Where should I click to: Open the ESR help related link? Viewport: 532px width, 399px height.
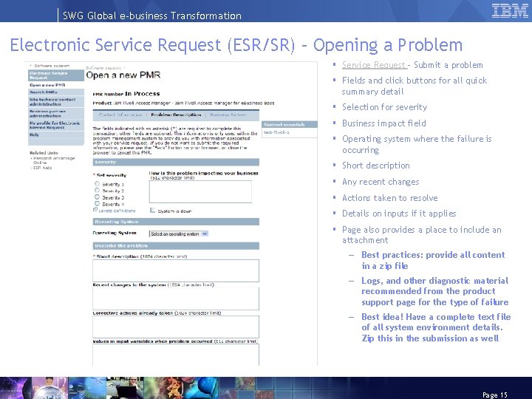coord(42,168)
